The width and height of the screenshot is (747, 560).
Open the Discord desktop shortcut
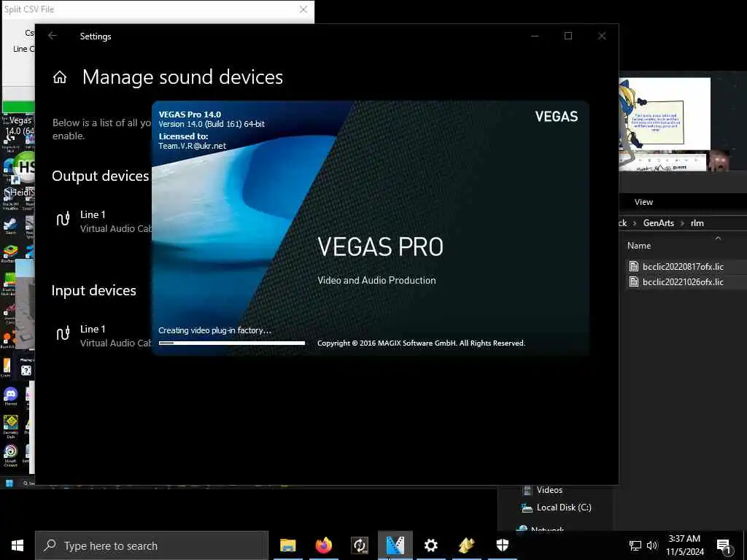(x=10, y=396)
